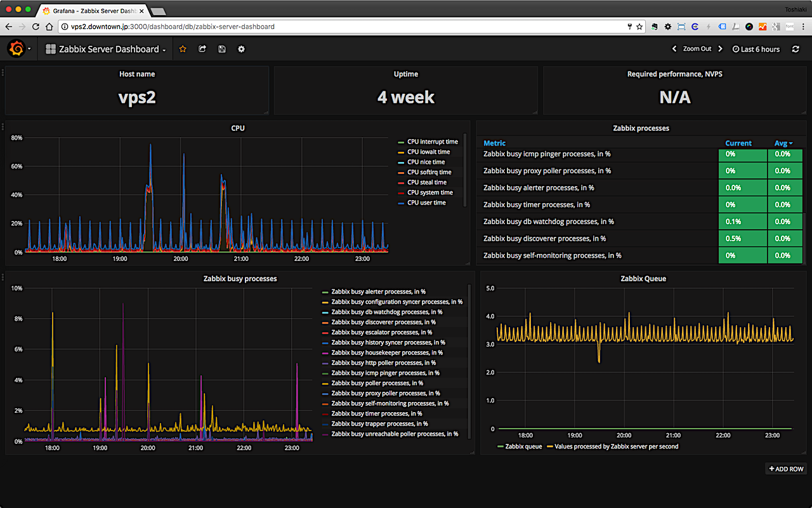The height and width of the screenshot is (508, 812).
Task: Click the vps2 host name value
Action: coord(137,97)
